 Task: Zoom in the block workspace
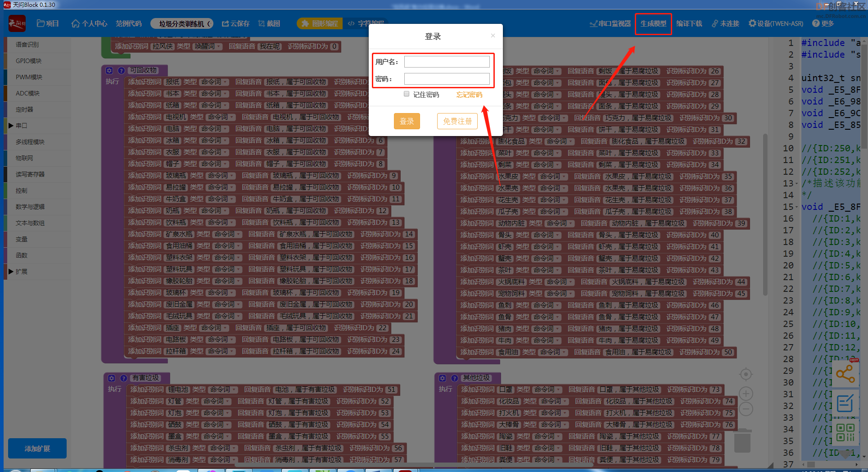coord(746,394)
